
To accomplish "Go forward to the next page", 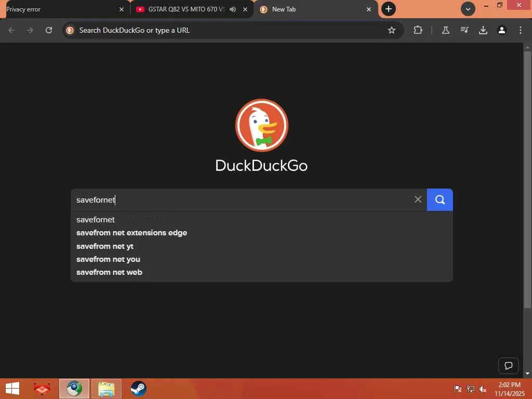I will (x=30, y=30).
